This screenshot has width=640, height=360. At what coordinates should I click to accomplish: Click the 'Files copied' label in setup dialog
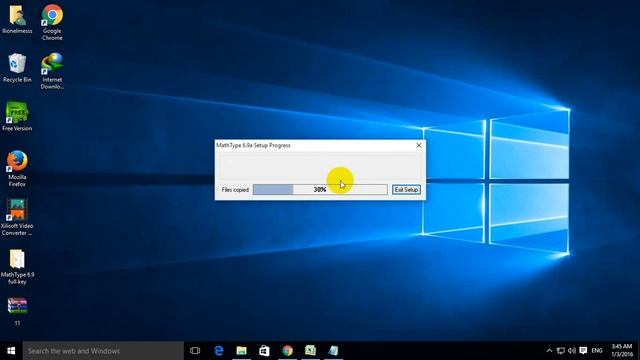point(235,190)
